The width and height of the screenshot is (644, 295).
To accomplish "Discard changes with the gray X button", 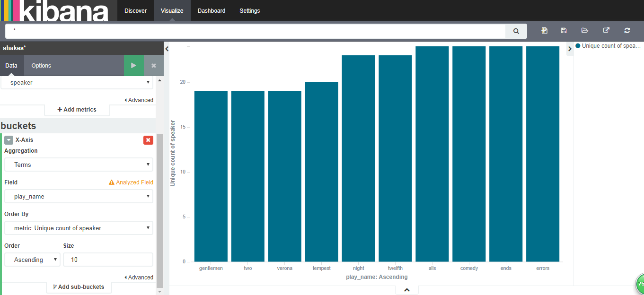I will (154, 66).
